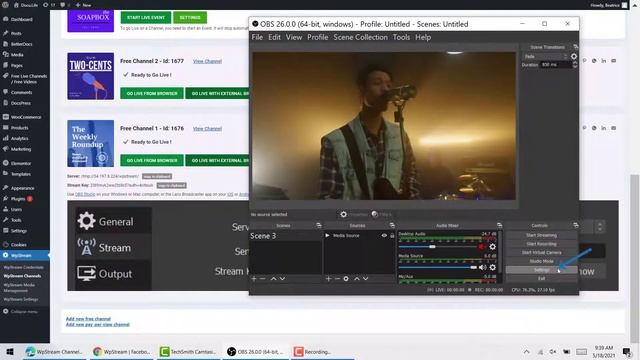Increase transition duration with up arrow

point(575,63)
